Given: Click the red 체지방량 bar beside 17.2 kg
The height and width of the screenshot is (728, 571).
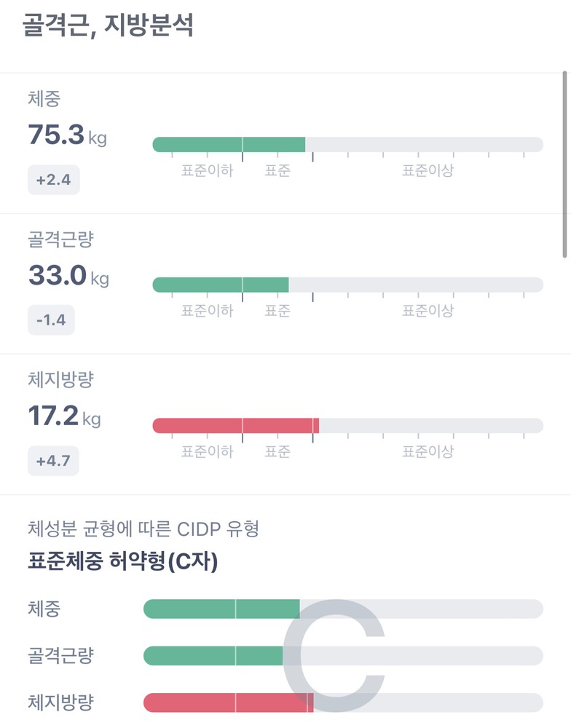Looking at the screenshot, I should [235, 425].
